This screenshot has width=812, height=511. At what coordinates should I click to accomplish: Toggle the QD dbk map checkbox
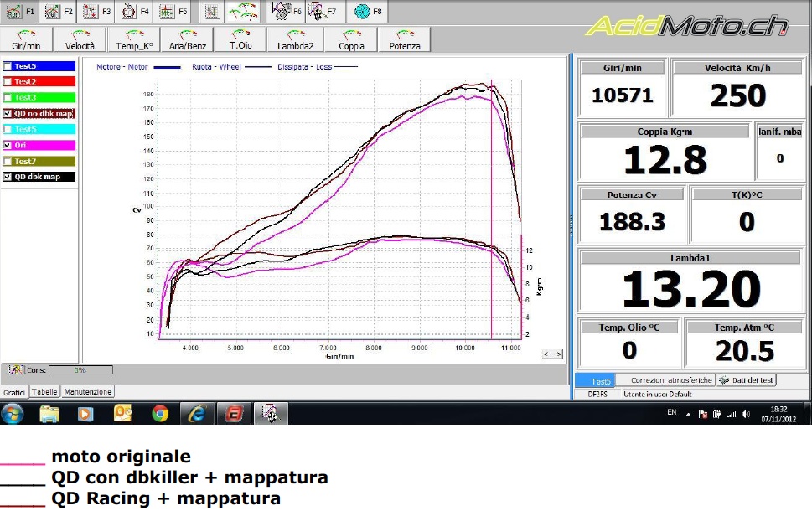click(x=8, y=177)
